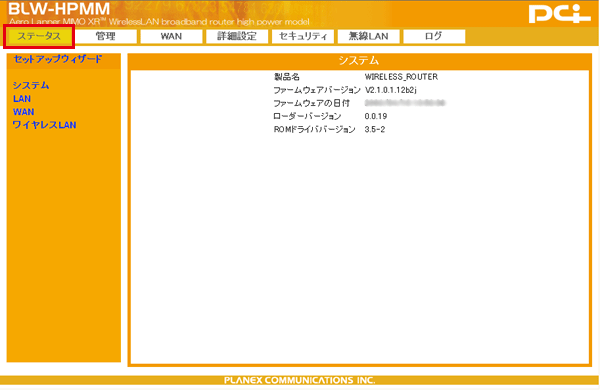Screen dimensions: 600x390
Task: Click the BLW-HPMM product title
Action: point(59,9)
